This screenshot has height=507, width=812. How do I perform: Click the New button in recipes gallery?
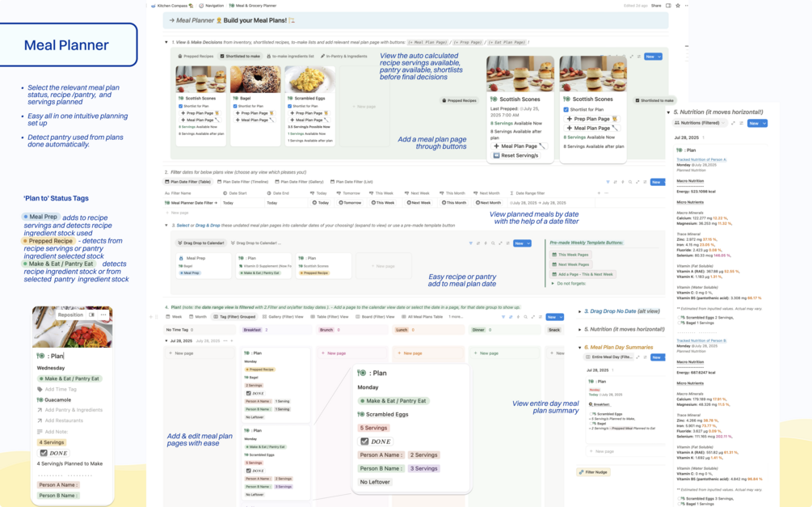click(x=650, y=57)
